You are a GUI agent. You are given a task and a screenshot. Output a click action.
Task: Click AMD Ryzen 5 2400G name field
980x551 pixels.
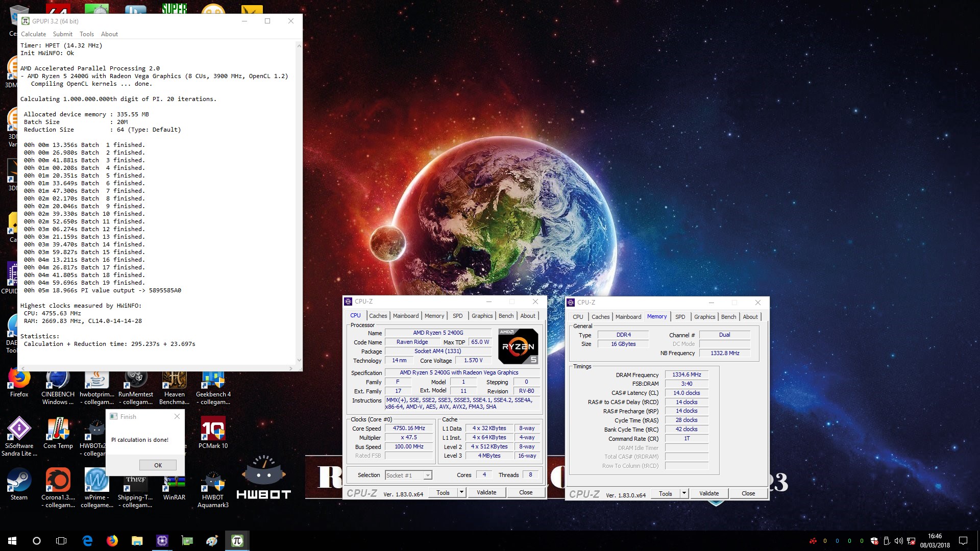tap(438, 333)
